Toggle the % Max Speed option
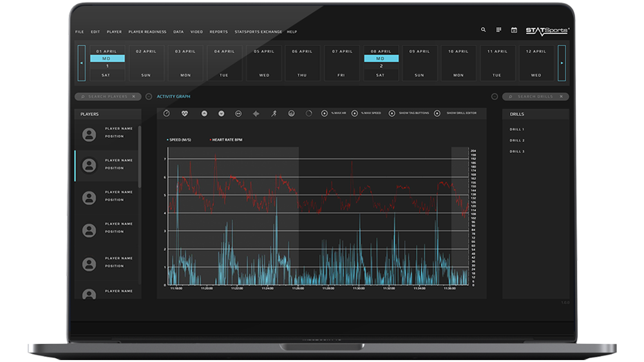 click(x=355, y=113)
